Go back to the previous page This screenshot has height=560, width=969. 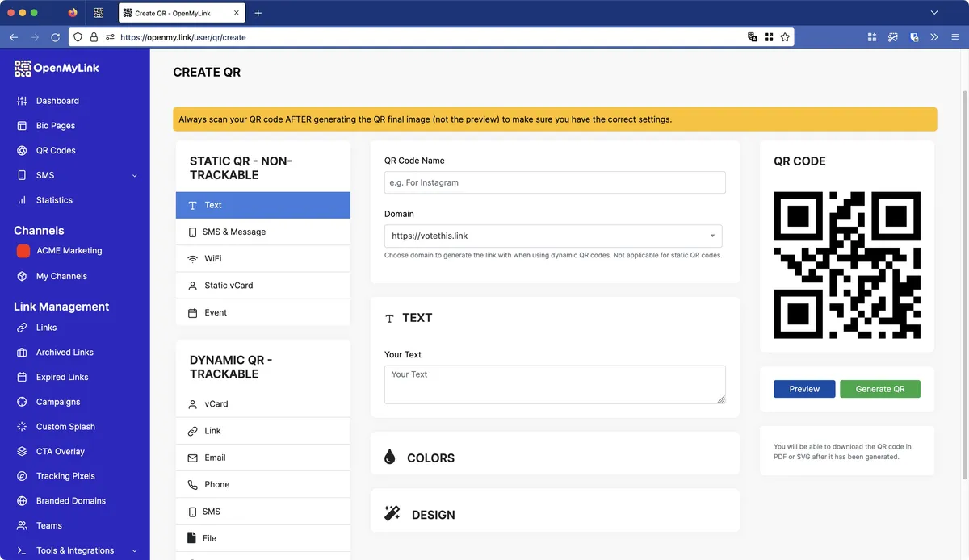point(14,37)
